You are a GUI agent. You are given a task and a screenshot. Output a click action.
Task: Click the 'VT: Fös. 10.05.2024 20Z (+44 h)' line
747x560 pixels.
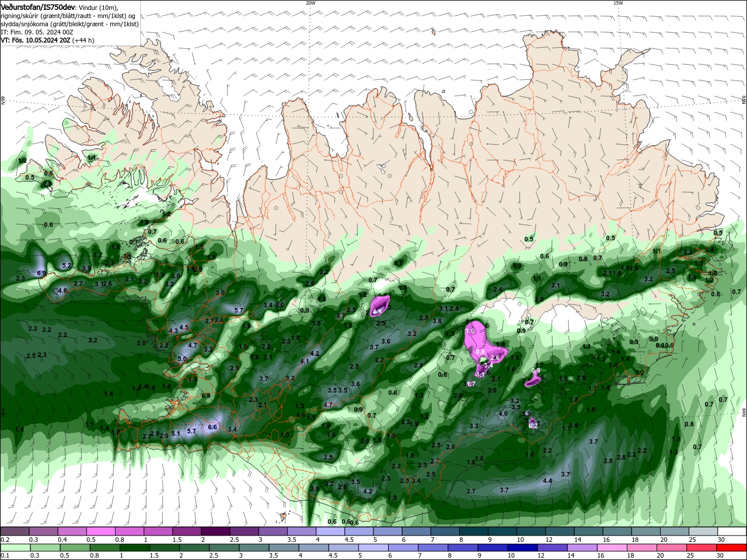(48, 40)
